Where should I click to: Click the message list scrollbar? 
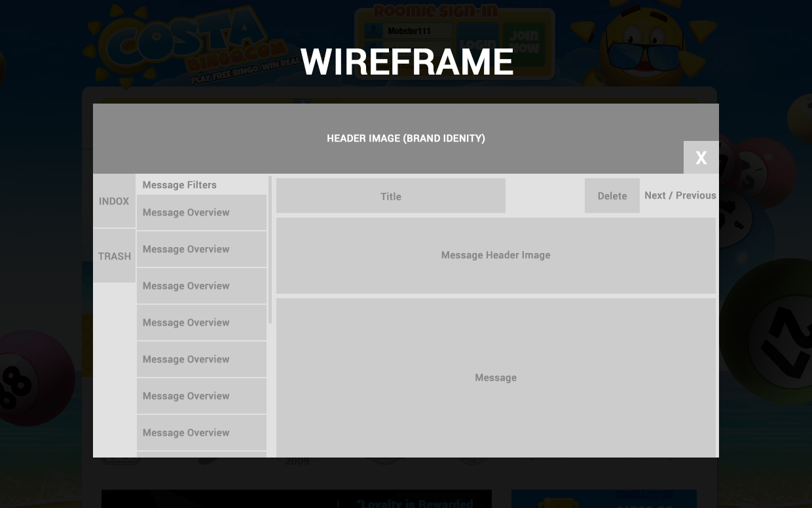point(270,249)
